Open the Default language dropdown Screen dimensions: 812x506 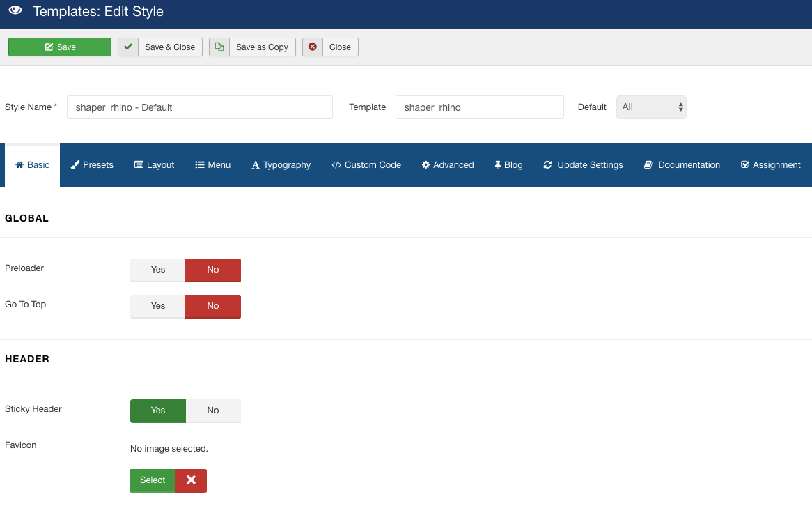tap(651, 107)
